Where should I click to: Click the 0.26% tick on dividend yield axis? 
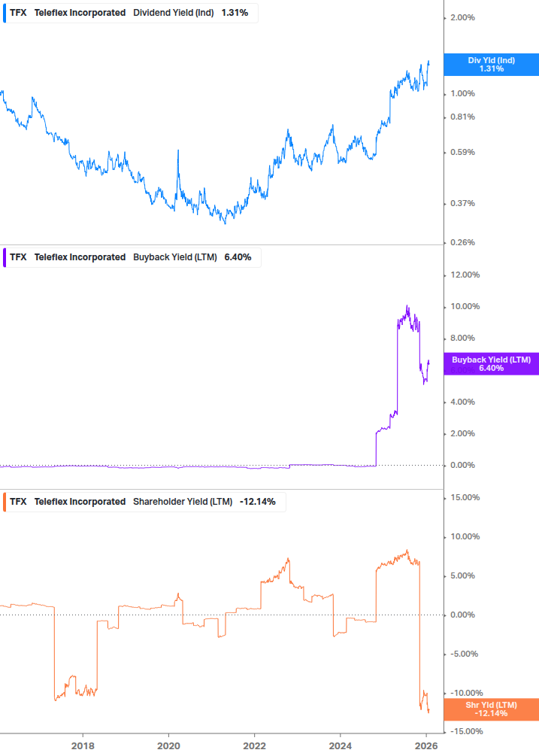point(462,242)
